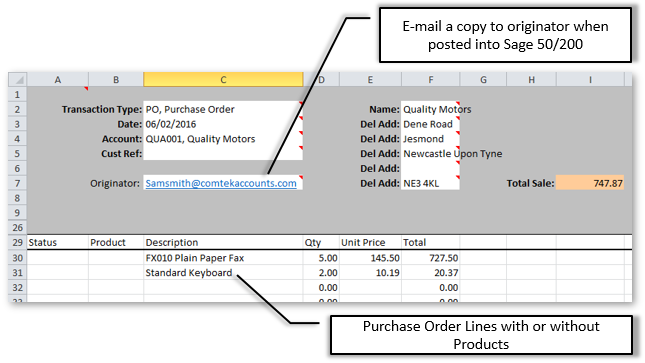Click the 'Unit Price' column heading cell
Screen dimensions: 645x363
pos(370,242)
